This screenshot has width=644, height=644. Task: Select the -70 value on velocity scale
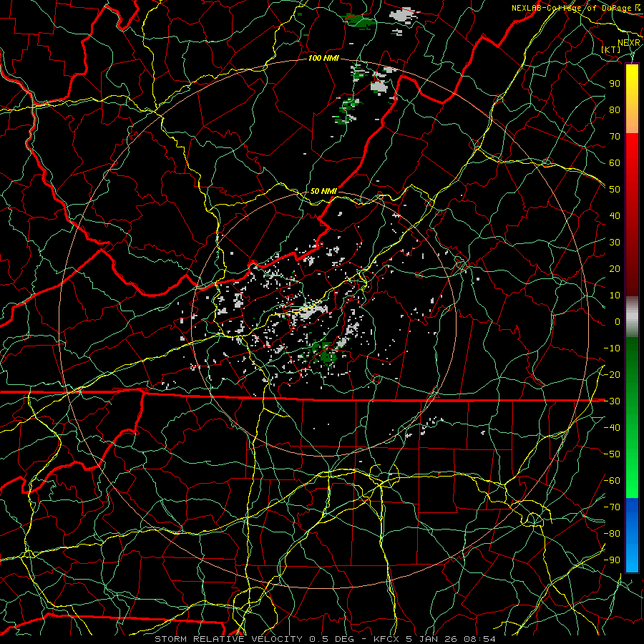[x=612, y=507]
